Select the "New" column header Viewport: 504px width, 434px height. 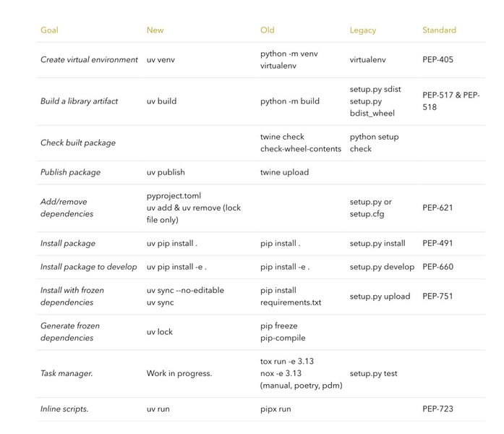point(155,30)
